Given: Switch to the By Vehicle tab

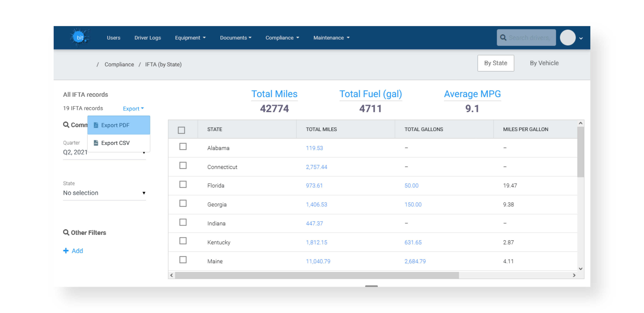Looking at the screenshot, I should click(544, 63).
